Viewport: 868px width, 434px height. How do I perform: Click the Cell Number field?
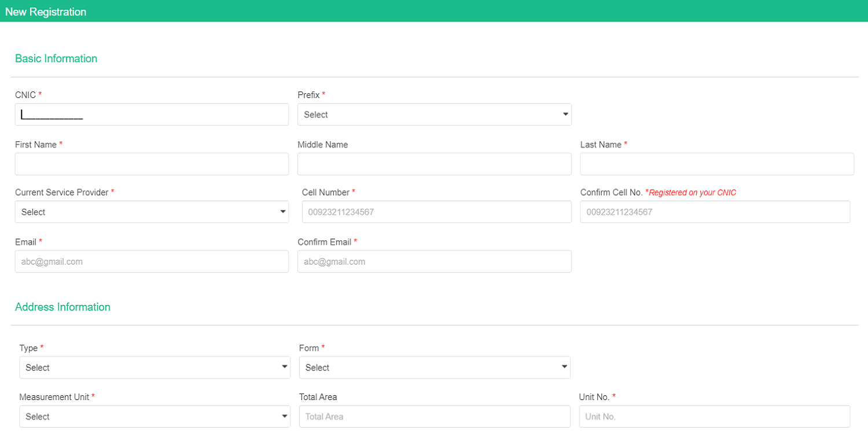[436, 212]
